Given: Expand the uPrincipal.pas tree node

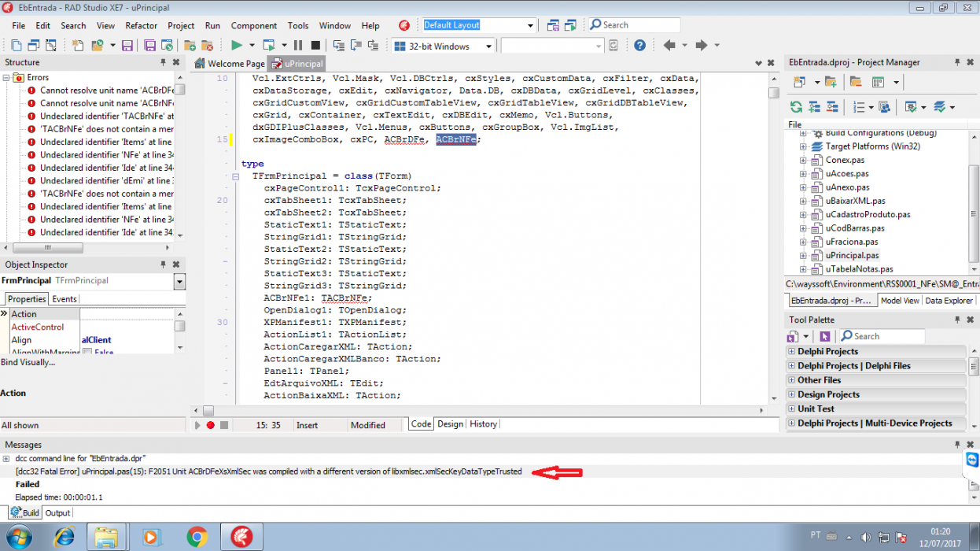Looking at the screenshot, I should pos(803,256).
